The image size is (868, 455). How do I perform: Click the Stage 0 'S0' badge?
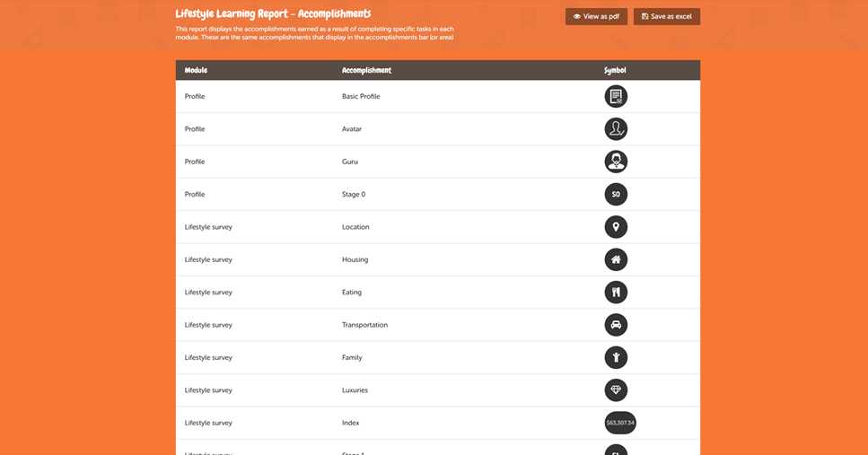[616, 195]
